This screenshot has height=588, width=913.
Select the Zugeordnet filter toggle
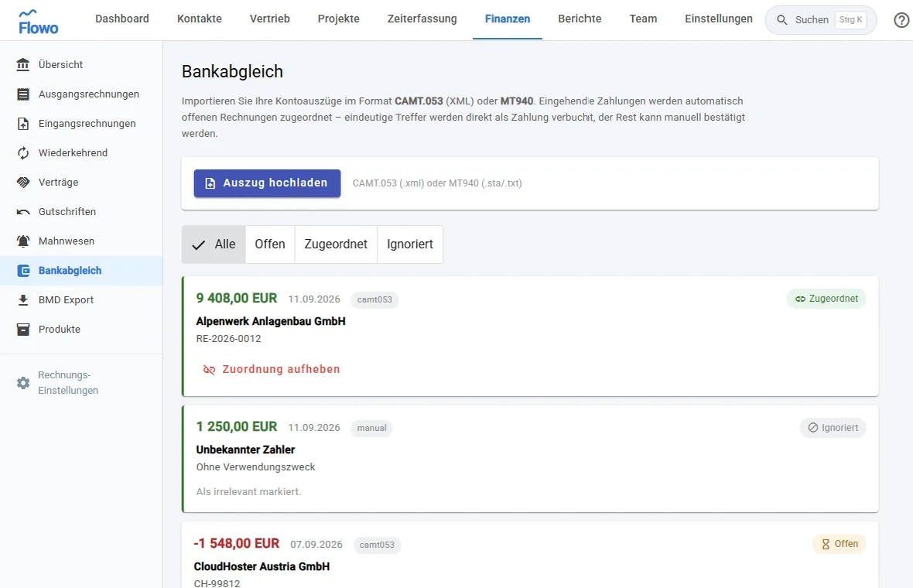336,244
